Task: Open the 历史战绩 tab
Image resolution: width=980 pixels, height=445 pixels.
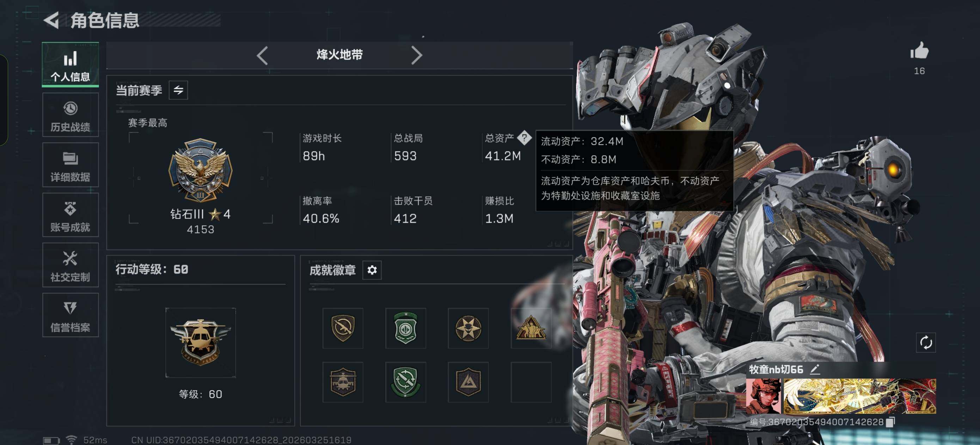Action: point(71,115)
